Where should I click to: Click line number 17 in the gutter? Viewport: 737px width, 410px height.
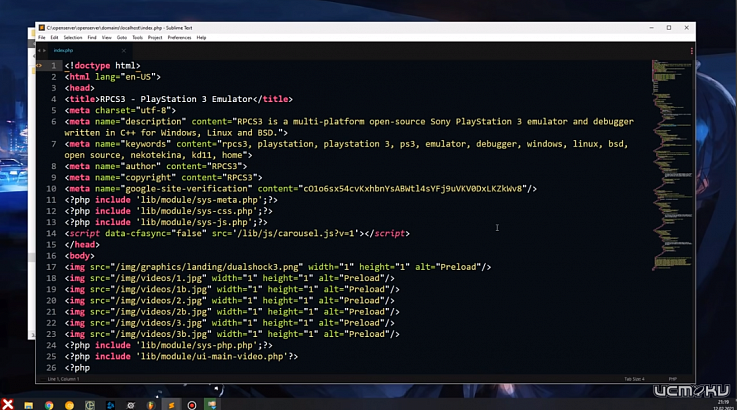click(52, 267)
